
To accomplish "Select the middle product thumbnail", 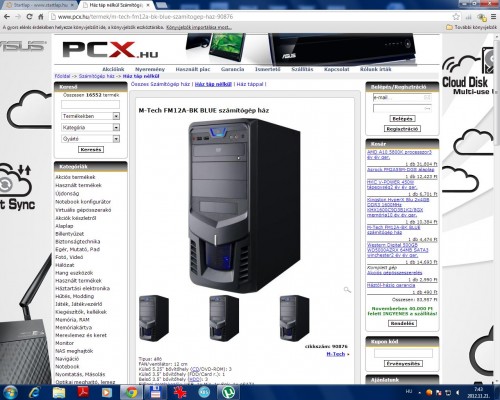I will coord(224,318).
